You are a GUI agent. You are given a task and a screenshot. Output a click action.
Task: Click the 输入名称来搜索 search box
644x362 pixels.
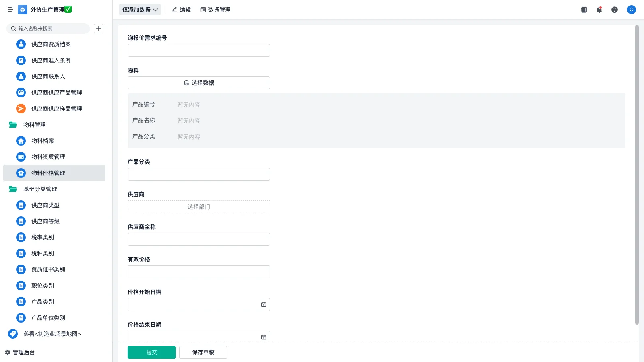pos(48,29)
